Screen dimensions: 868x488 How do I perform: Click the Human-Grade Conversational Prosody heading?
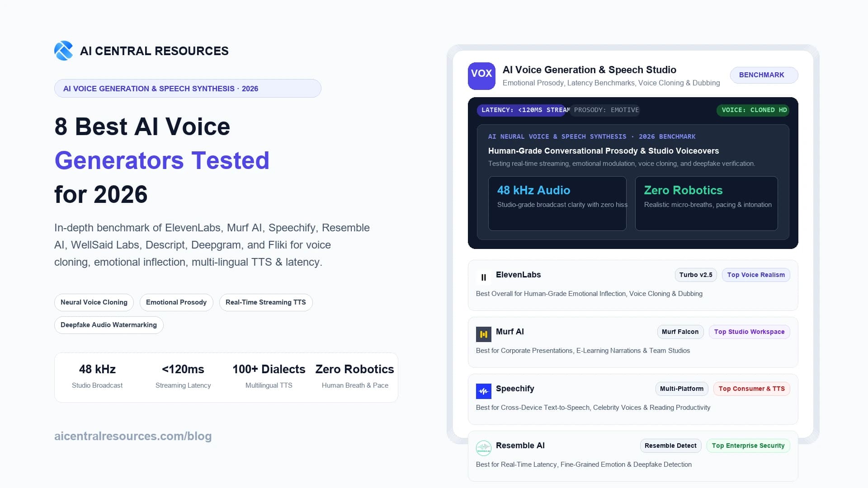point(604,151)
